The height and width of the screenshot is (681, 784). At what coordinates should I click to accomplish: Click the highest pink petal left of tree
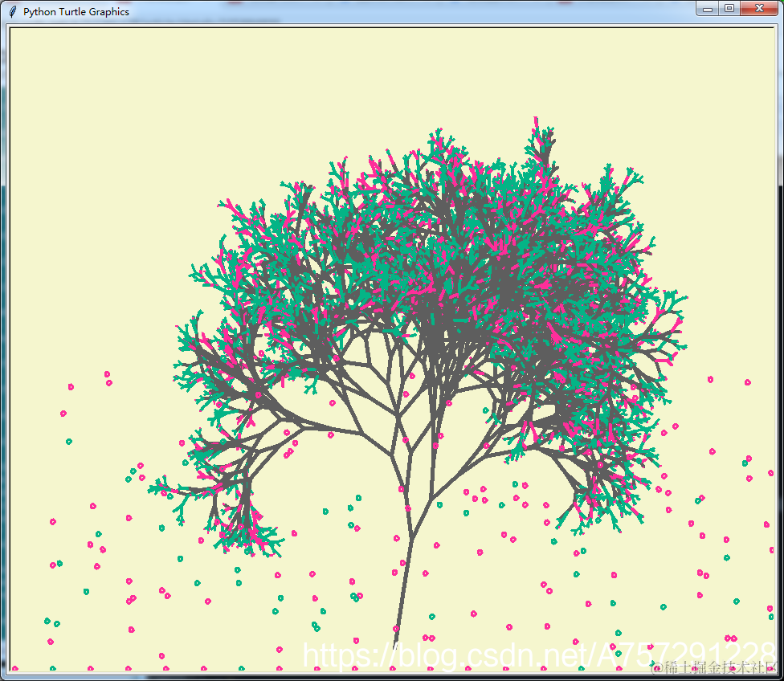[x=107, y=374]
